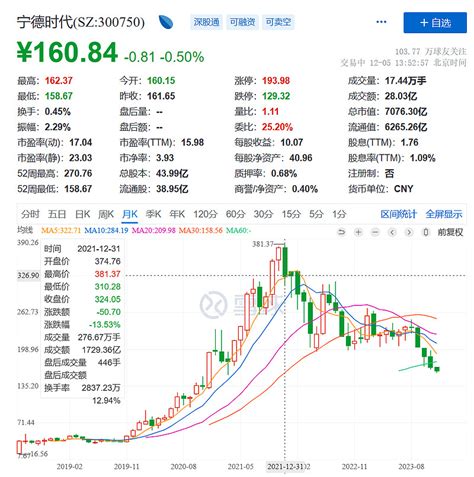Click the 326.90 crosshair price label on axis
This screenshot has height=477, width=474.
point(28,275)
